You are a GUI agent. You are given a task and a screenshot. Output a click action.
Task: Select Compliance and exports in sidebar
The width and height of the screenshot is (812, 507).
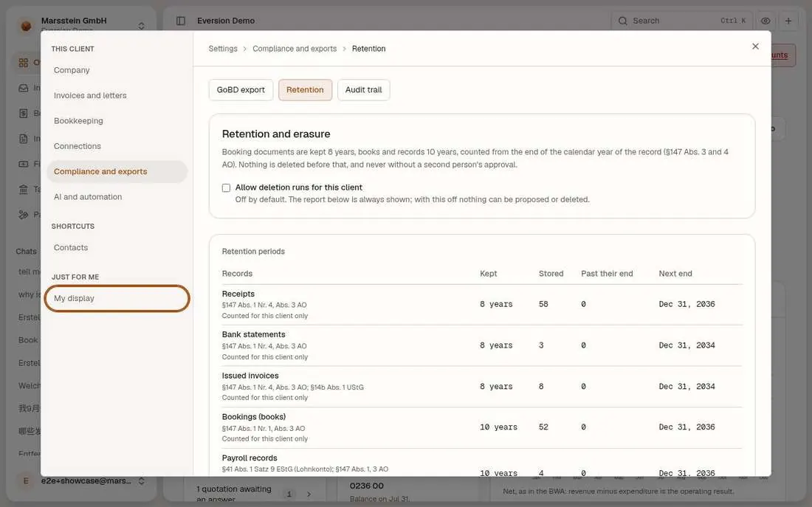[117, 171]
